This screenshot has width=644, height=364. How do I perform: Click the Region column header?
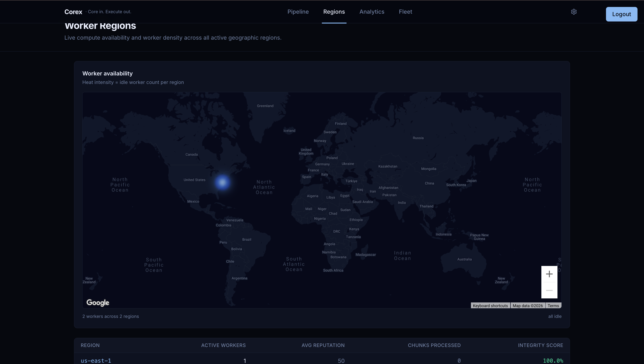click(90, 345)
